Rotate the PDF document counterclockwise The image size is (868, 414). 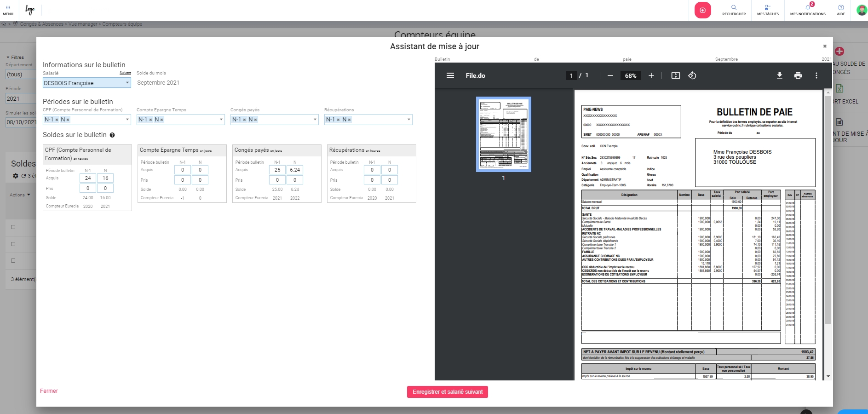692,75
